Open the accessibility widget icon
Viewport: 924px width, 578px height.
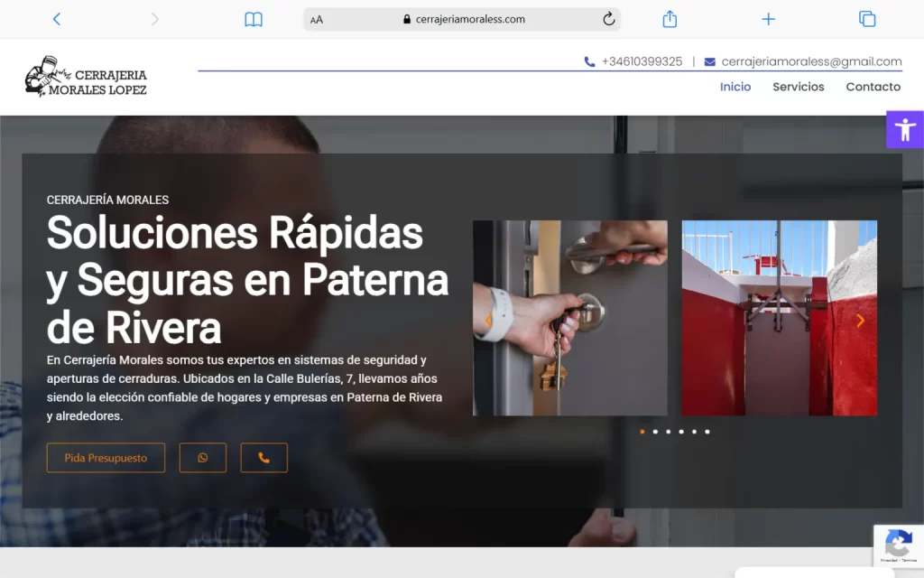tap(904, 129)
